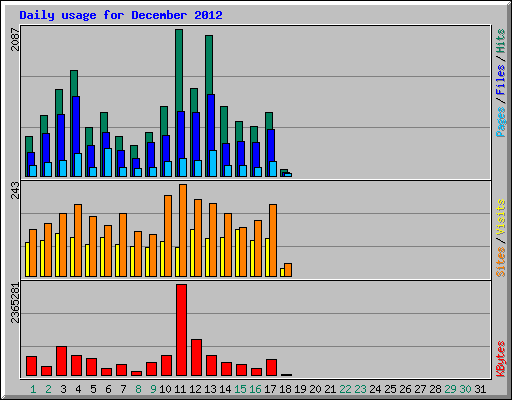Select day 6 on the x-axis
Screen dimensions: 512x400
[x=108, y=389]
